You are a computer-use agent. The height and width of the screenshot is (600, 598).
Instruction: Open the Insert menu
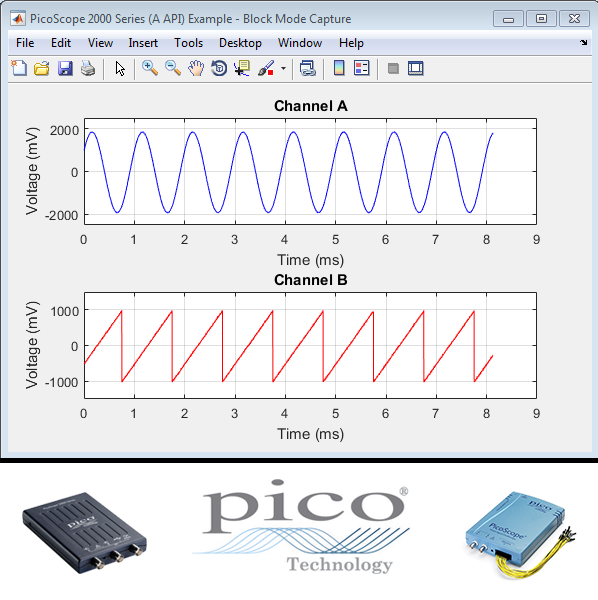pos(143,43)
